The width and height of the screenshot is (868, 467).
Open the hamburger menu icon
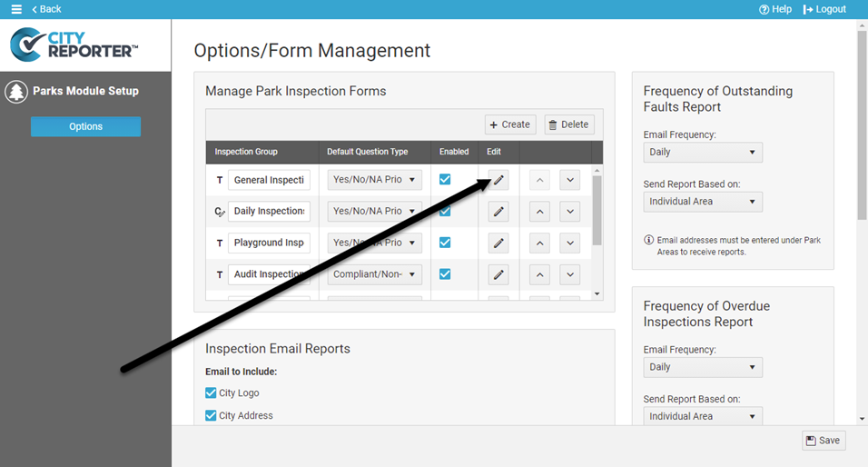15,9
